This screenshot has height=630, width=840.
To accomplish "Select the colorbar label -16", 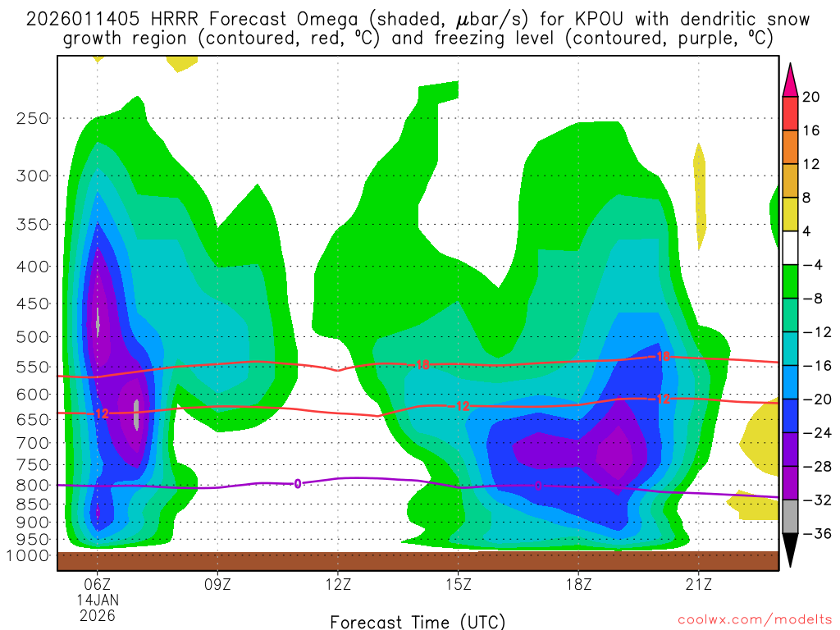I will pos(817,365).
